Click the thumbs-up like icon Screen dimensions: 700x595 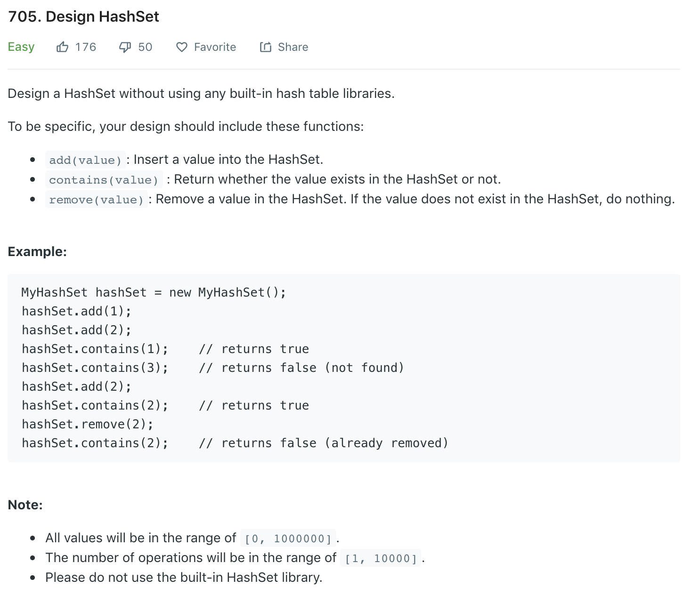coord(62,47)
